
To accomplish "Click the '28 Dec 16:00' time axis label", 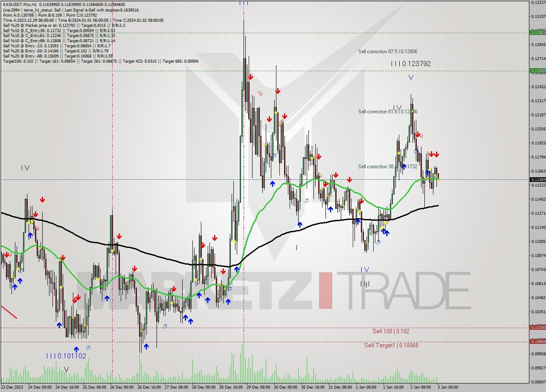I will [231, 387].
